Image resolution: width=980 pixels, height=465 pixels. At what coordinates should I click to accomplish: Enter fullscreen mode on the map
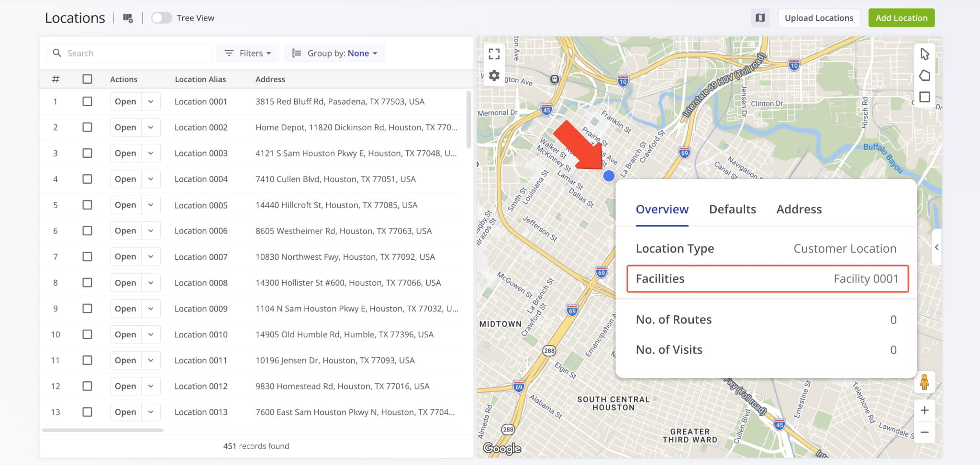coord(494,54)
